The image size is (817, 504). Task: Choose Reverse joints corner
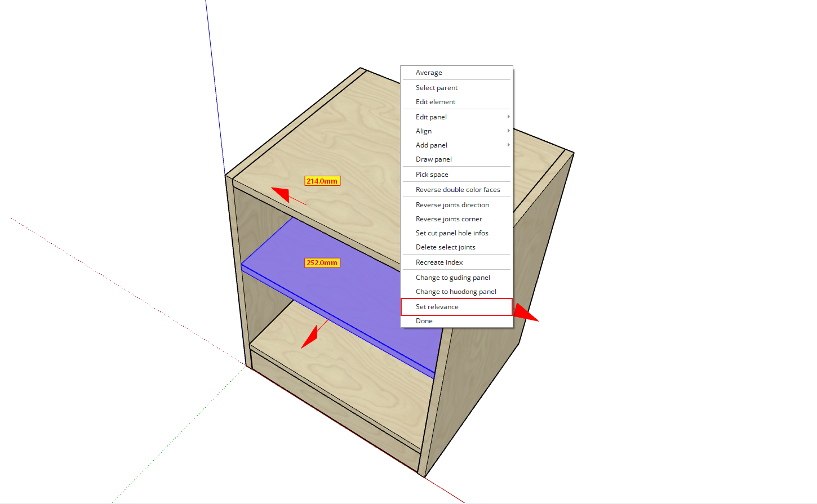449,219
